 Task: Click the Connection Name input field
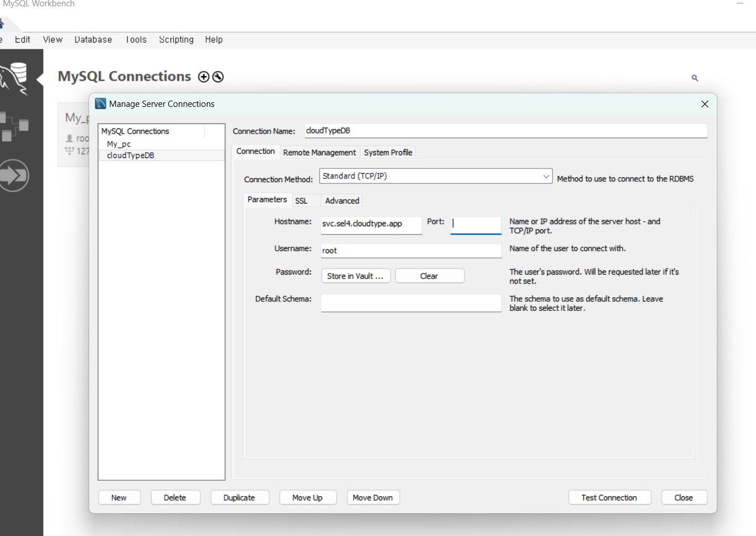tap(506, 131)
